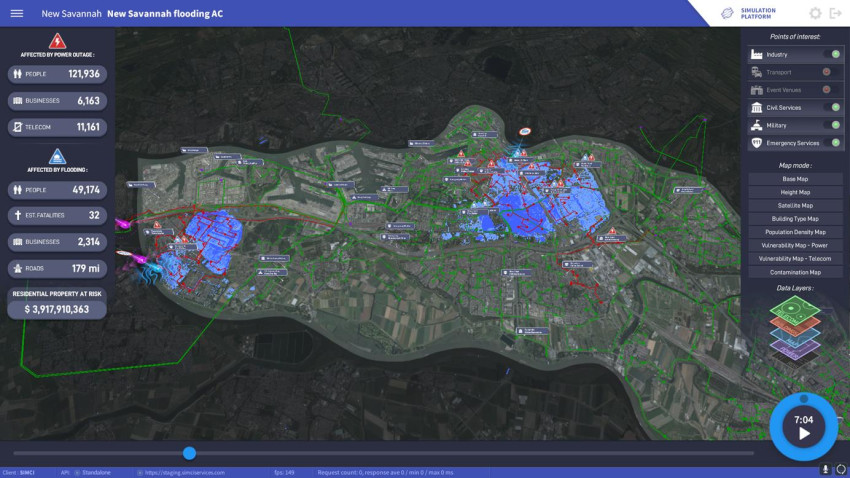Click the Emergency Services 911 shield icon
Viewport: 850px width, 478px height.
coord(756,144)
